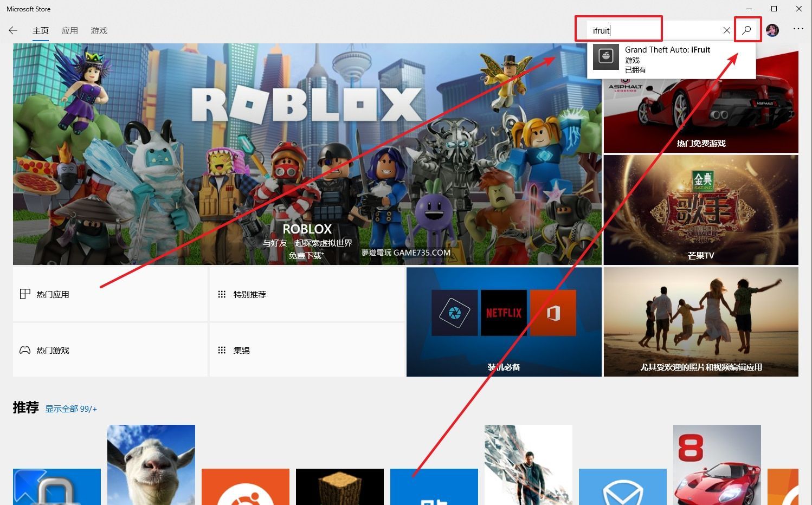Open the user account avatar

click(x=772, y=30)
